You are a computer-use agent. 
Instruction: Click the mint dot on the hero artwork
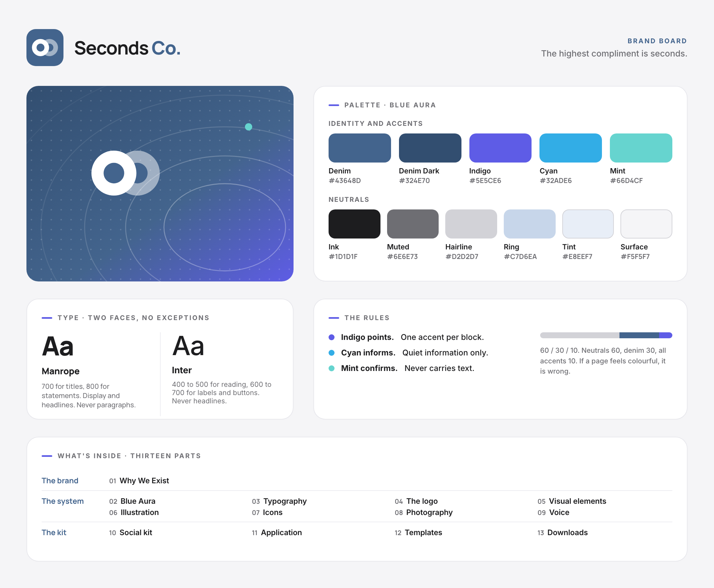248,127
